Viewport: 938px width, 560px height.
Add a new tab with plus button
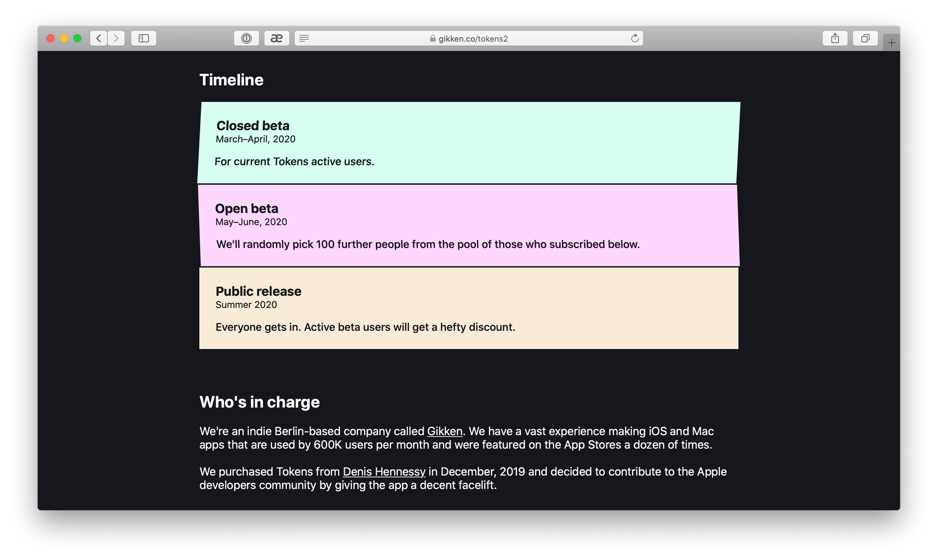892,43
